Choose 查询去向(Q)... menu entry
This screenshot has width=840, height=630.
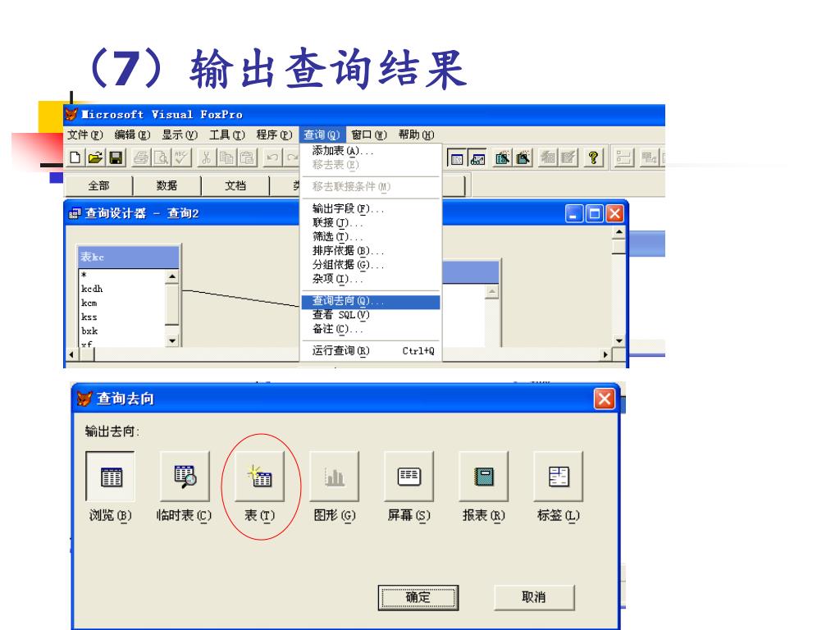(371, 301)
